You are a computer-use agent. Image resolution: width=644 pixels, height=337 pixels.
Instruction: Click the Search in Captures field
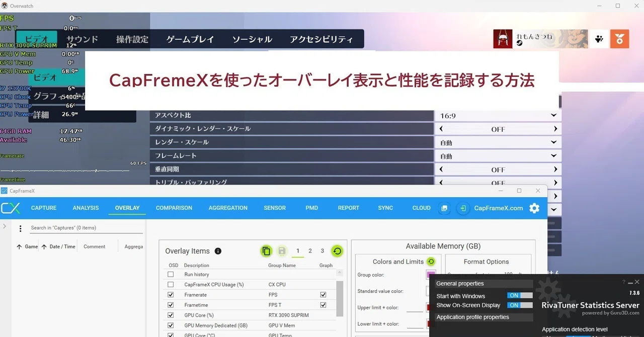[86, 228]
